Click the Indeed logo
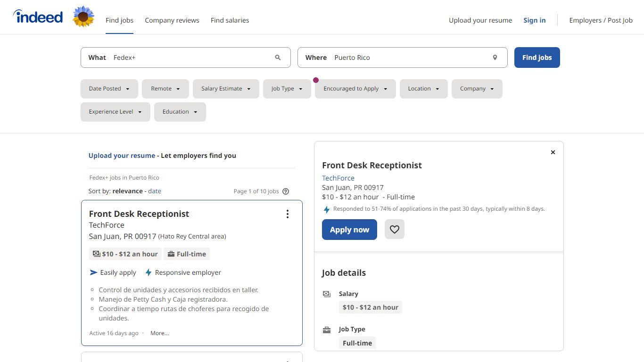The image size is (644, 362). click(38, 17)
